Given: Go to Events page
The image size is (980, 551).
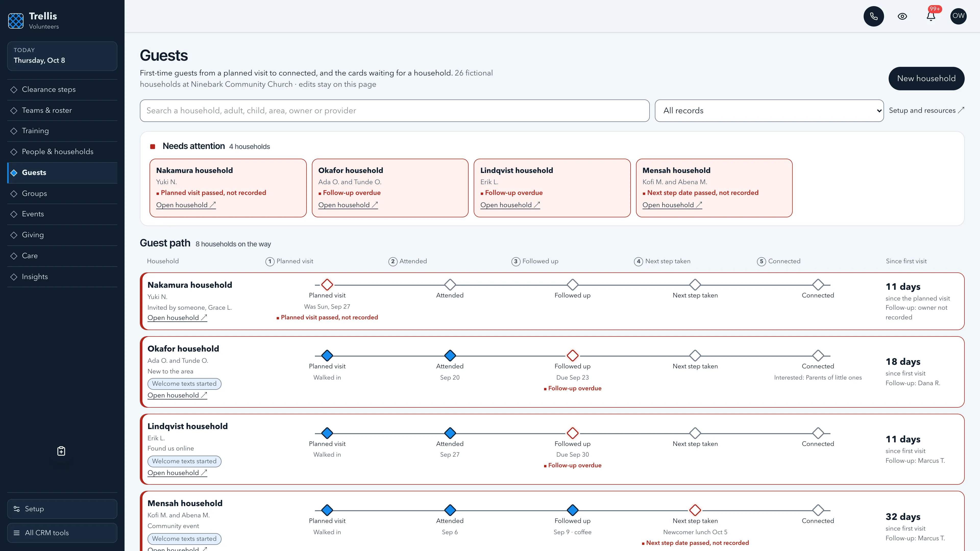Looking at the screenshot, I should coord(62,214).
